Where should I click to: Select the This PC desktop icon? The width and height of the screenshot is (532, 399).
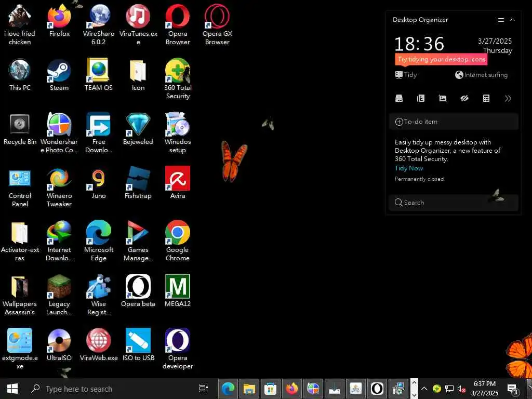tap(20, 75)
